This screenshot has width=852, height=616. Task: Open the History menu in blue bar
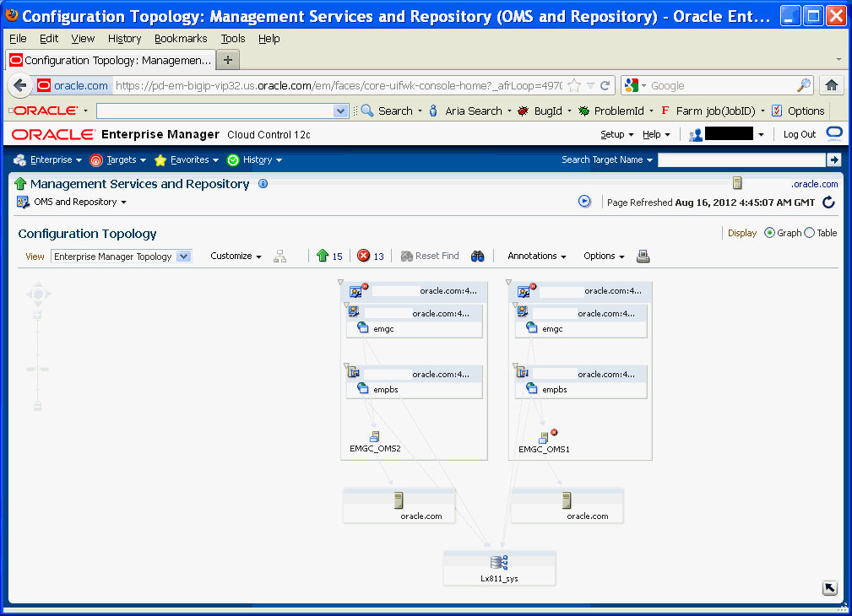255,159
